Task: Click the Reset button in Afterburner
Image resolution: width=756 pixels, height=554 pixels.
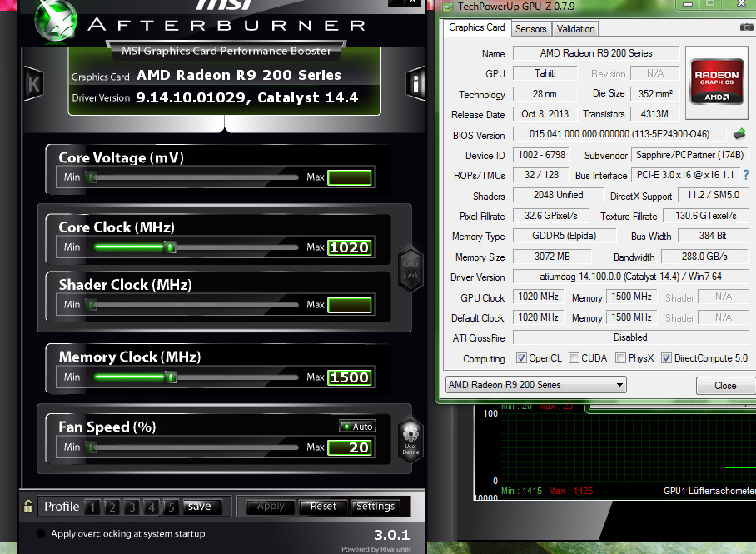Action: point(323,507)
